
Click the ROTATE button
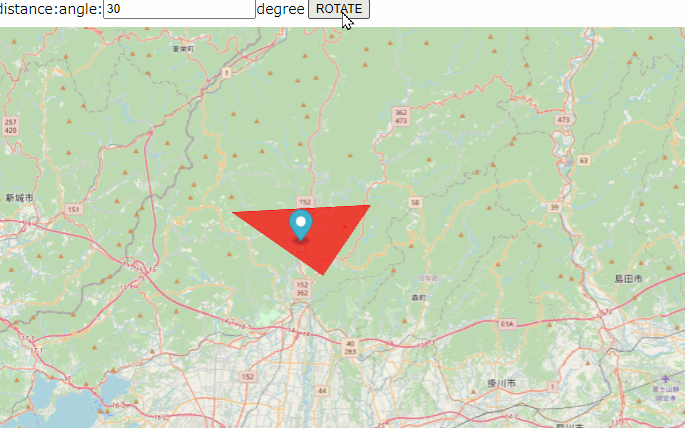pyautogui.click(x=339, y=9)
